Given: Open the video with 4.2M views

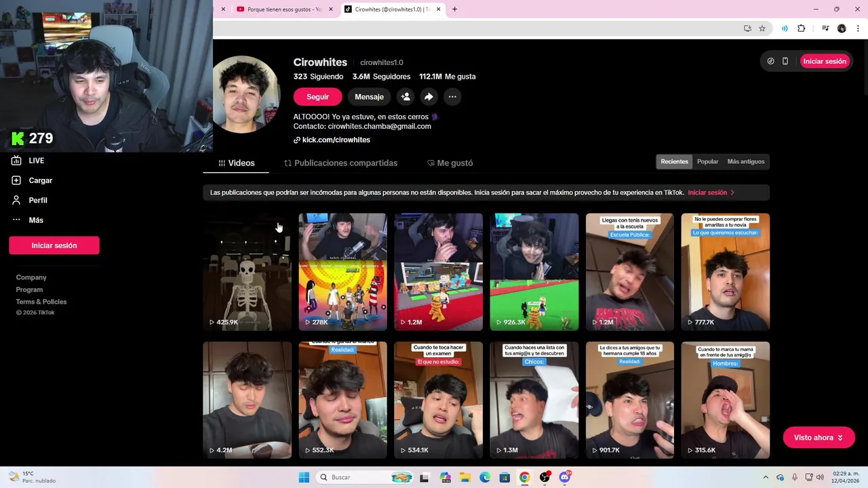Looking at the screenshot, I should 247,400.
